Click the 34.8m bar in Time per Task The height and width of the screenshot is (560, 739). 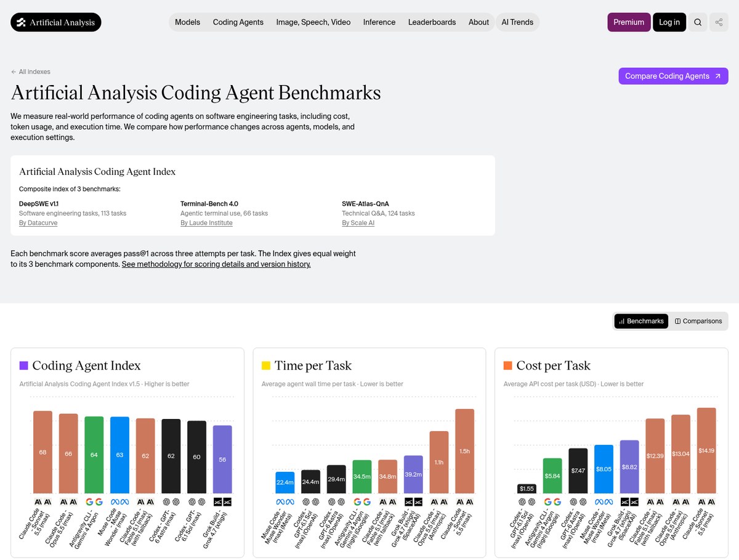pyautogui.click(x=387, y=477)
